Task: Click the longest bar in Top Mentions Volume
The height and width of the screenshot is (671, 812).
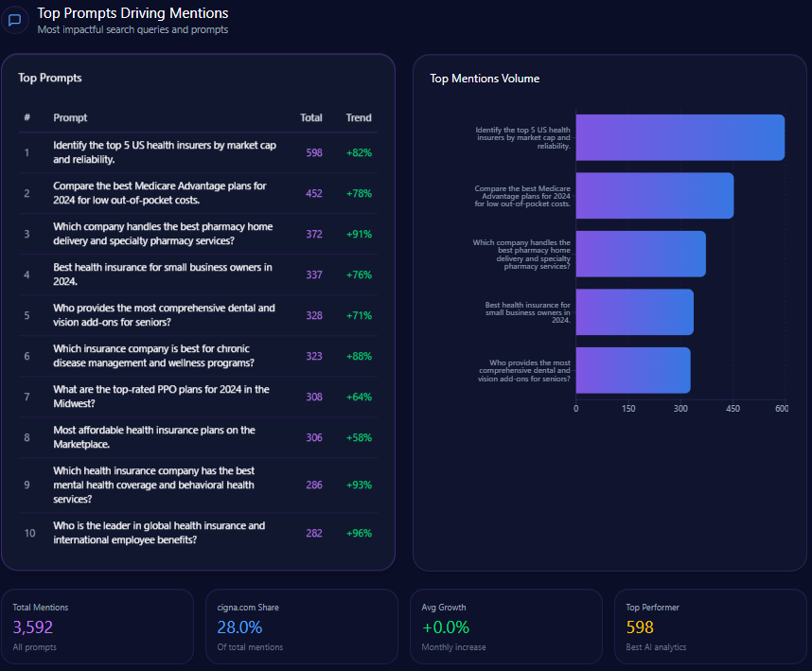Action: click(x=680, y=137)
